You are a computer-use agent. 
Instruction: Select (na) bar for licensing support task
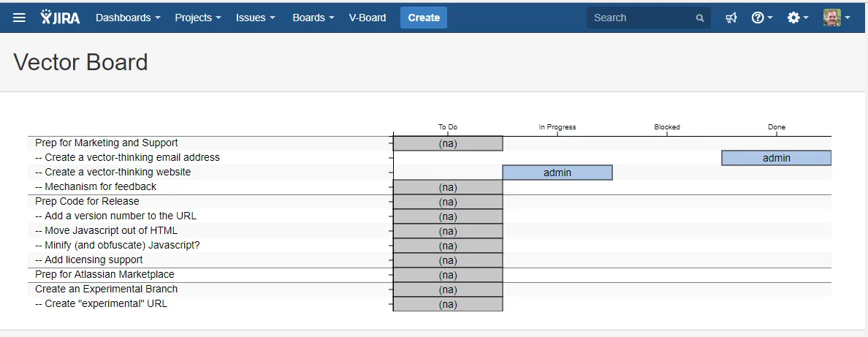448,260
